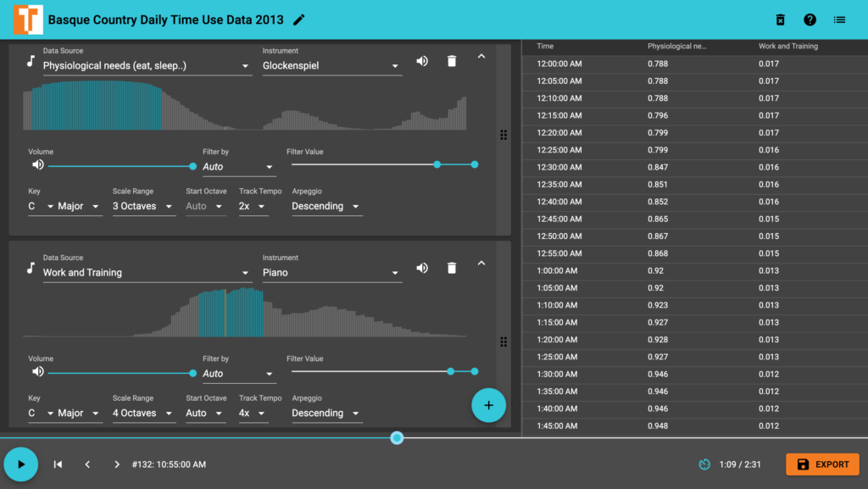Image resolution: width=868 pixels, height=489 pixels.
Task: Change Major scale dropdown on Glockenspiel track
Action: (x=79, y=206)
